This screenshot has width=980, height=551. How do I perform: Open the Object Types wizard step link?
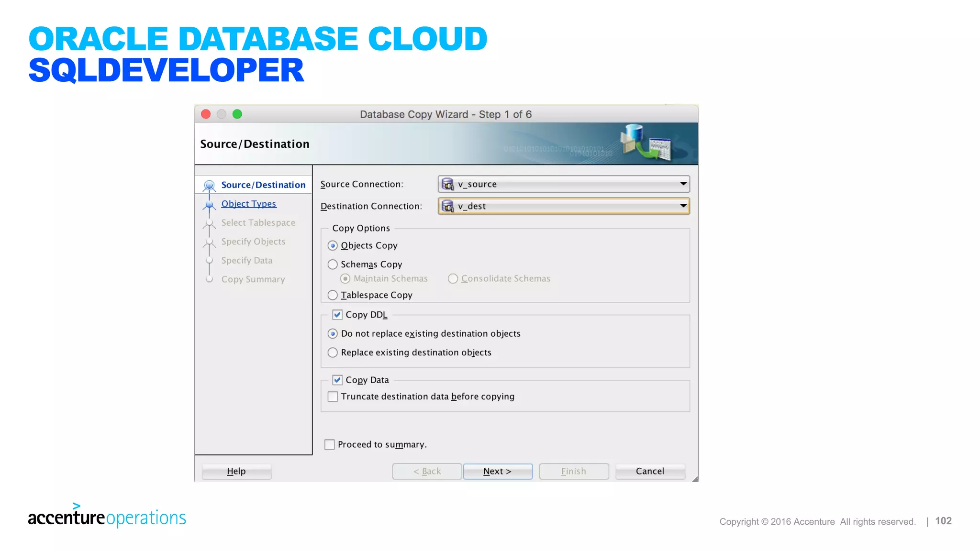[249, 204]
